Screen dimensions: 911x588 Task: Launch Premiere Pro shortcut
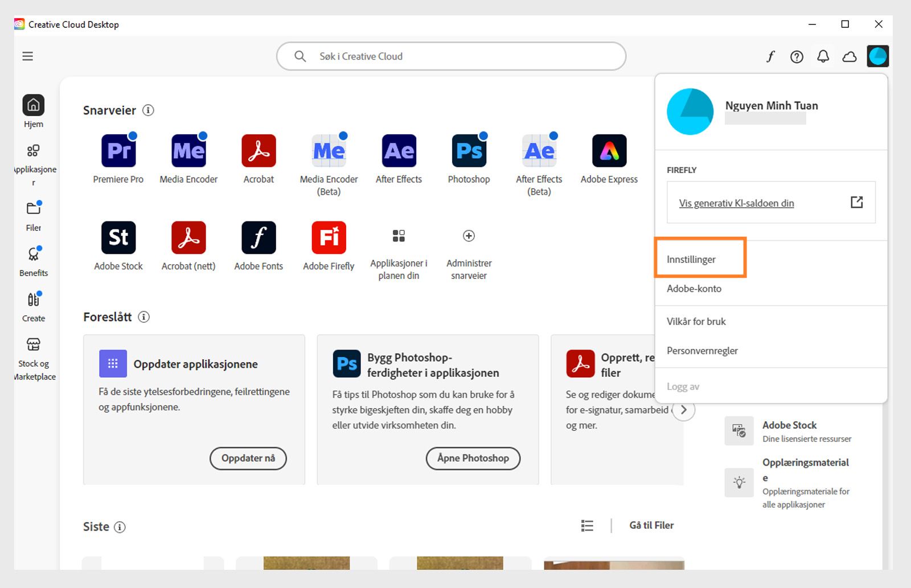pos(118,150)
